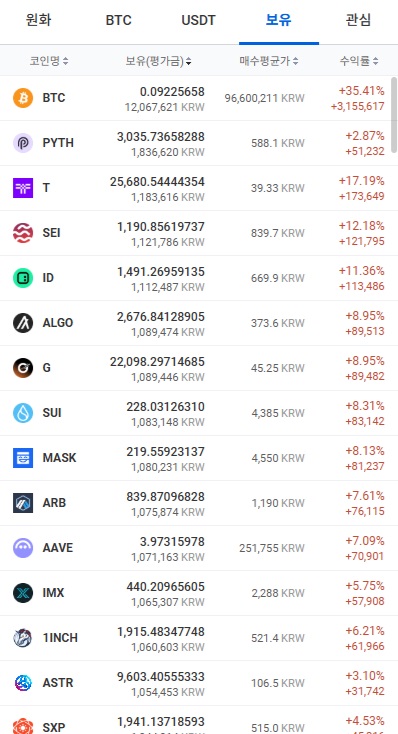This screenshot has width=398, height=734.
Task: Sort by 수익률 column header
Action: (x=359, y=61)
